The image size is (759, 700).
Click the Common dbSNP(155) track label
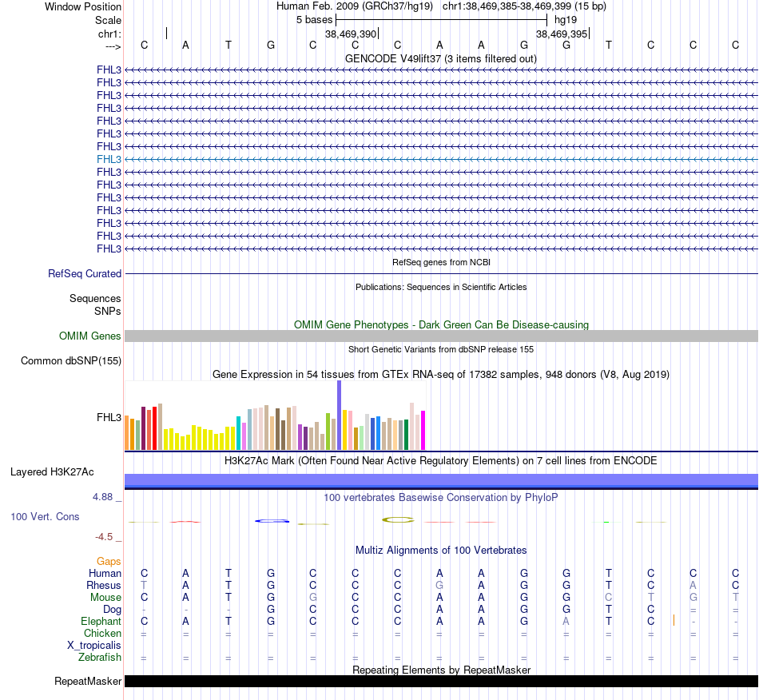71,360
